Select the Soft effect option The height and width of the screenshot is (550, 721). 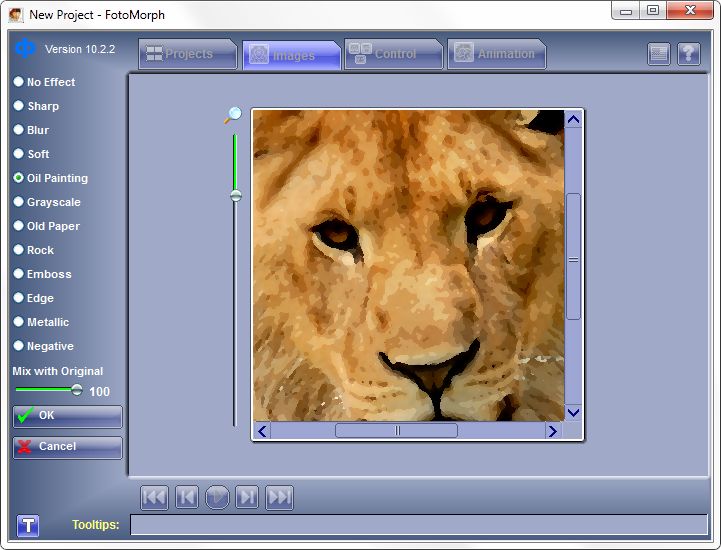tap(32, 154)
